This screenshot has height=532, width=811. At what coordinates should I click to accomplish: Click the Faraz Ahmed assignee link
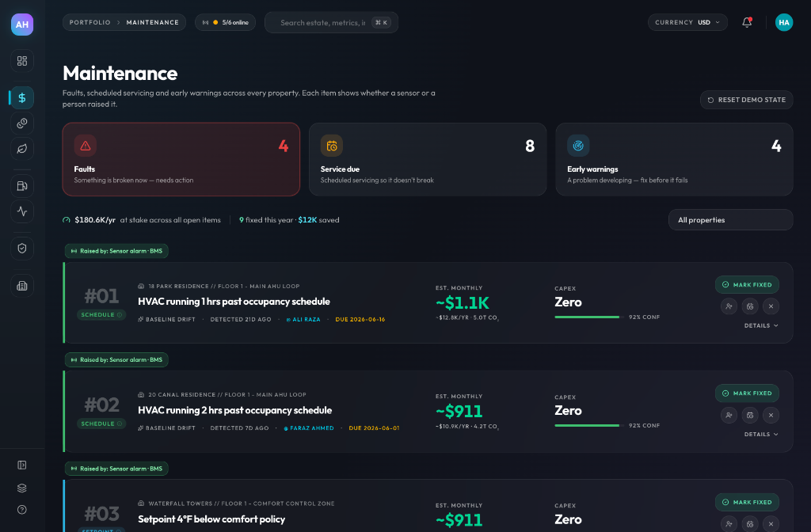pyautogui.click(x=309, y=428)
